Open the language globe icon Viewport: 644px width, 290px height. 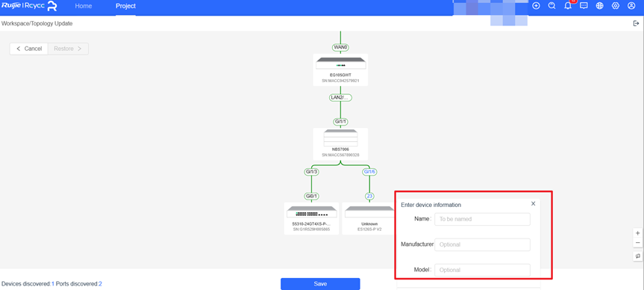(x=600, y=6)
